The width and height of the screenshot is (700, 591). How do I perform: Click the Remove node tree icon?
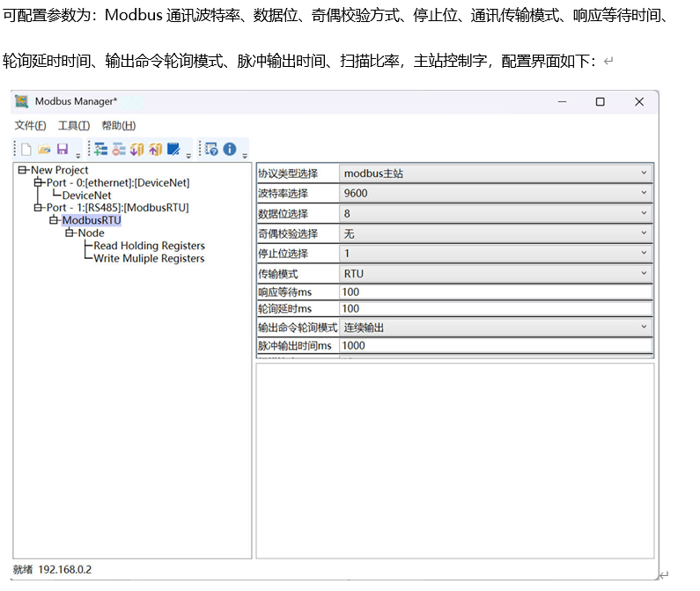click(119, 149)
